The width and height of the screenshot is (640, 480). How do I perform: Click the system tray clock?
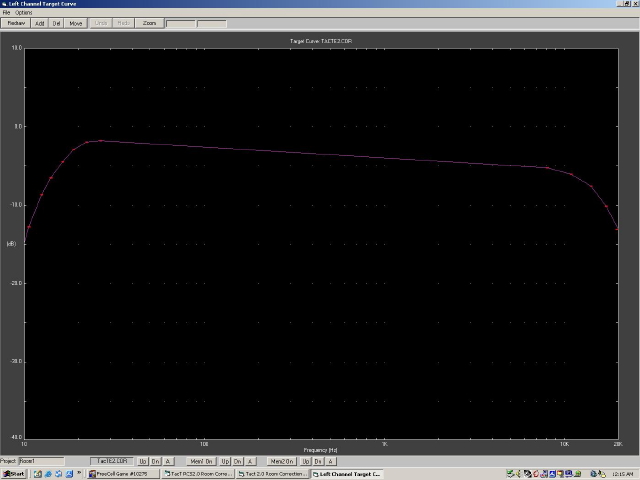[623, 474]
